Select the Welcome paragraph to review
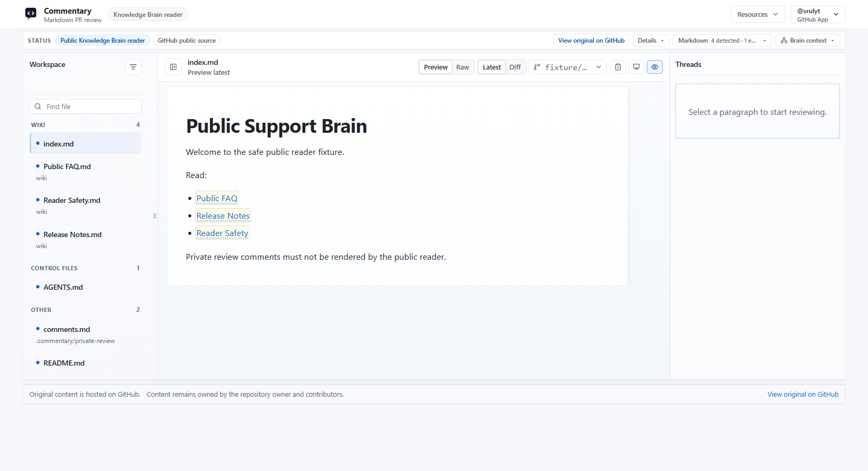Image resolution: width=868 pixels, height=471 pixels. point(265,152)
